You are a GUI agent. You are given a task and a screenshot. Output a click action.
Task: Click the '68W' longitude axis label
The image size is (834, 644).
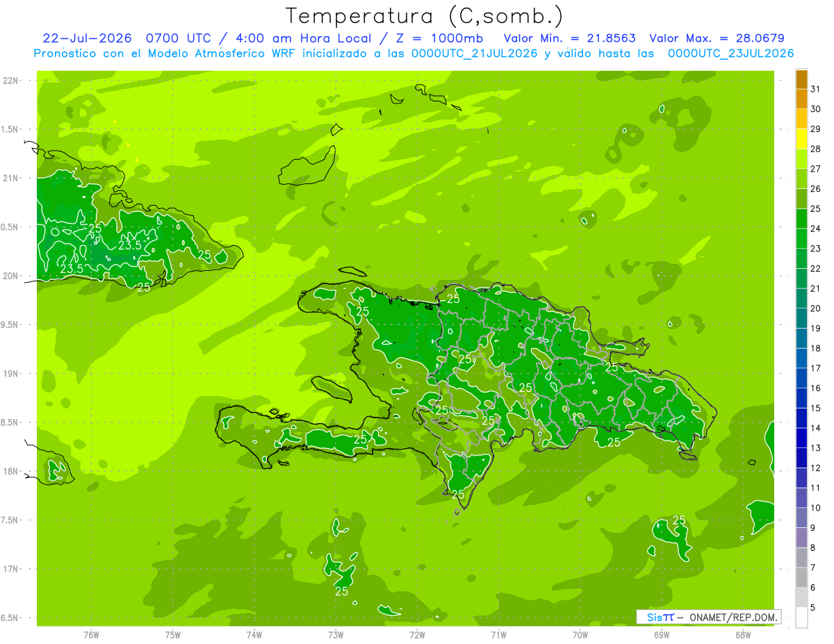pyautogui.click(x=743, y=635)
